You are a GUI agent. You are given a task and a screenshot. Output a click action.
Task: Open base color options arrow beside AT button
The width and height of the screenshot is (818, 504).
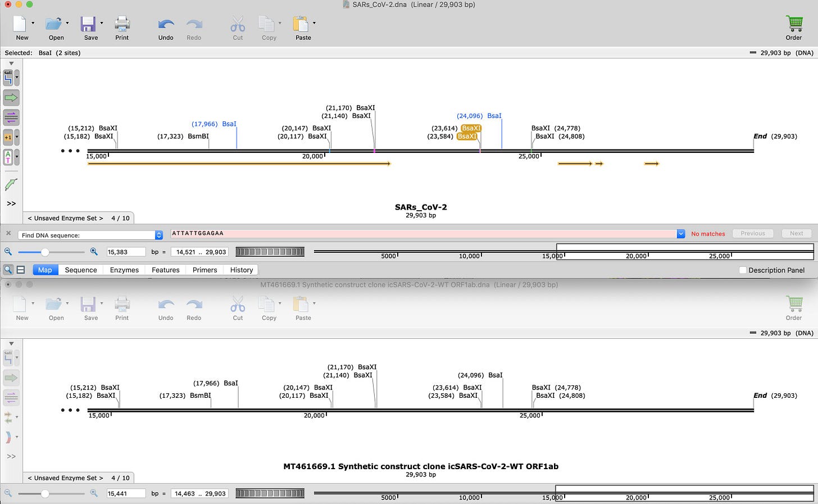(17, 157)
